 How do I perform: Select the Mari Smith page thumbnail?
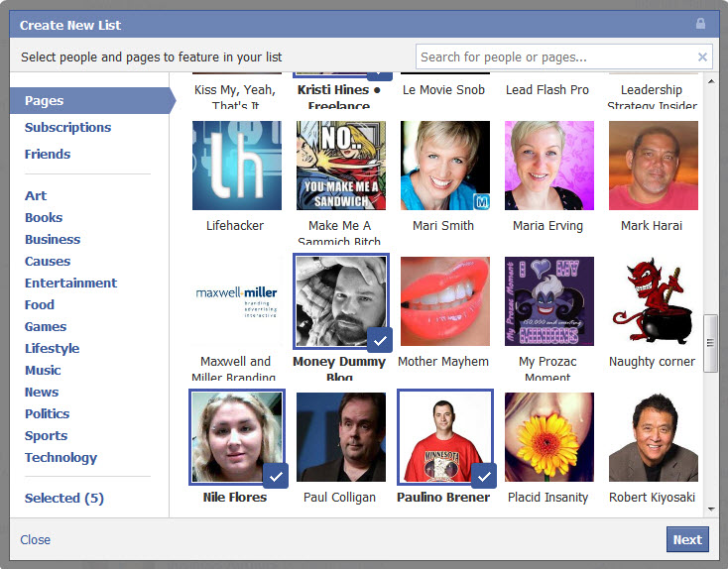[x=445, y=166]
